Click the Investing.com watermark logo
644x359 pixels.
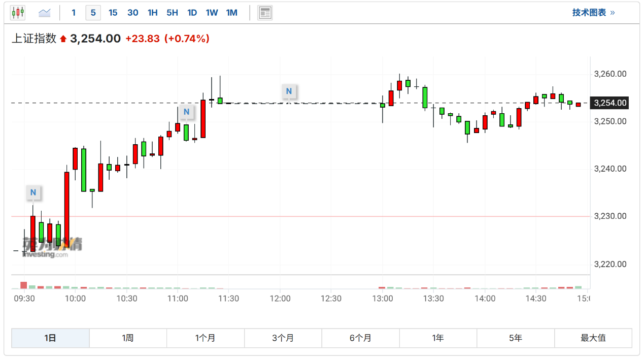tap(52, 248)
